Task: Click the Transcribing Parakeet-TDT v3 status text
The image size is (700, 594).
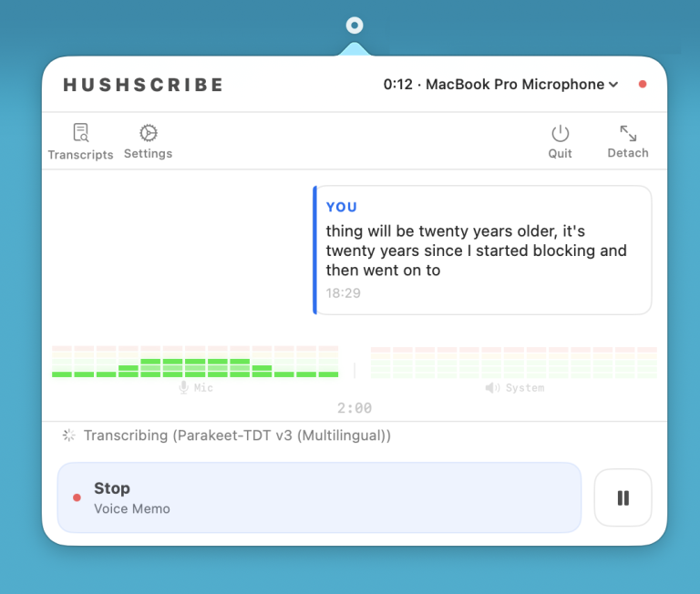Action: pyautogui.click(x=237, y=435)
